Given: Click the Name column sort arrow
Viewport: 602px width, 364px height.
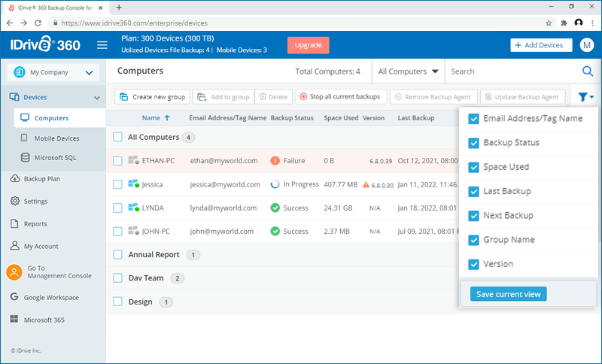Looking at the screenshot, I should (167, 118).
